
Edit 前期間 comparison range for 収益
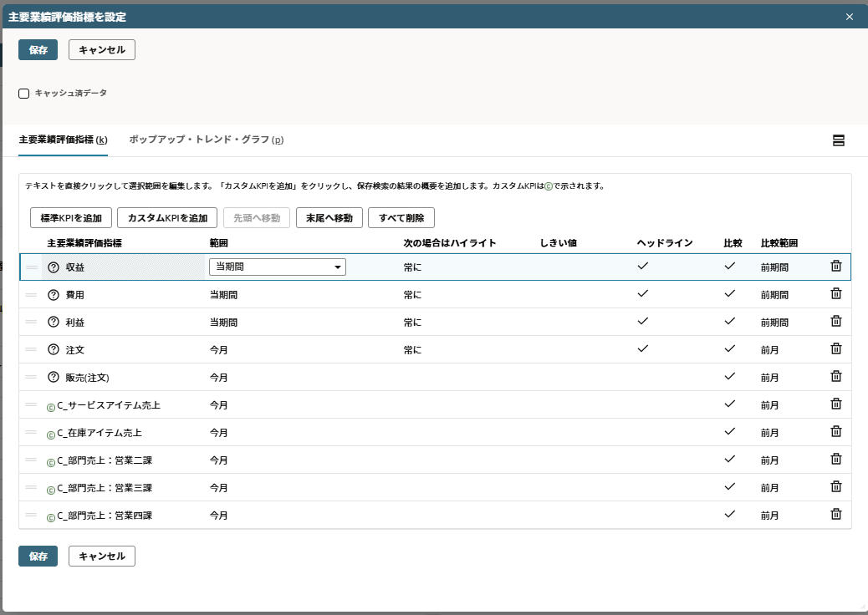click(x=774, y=267)
